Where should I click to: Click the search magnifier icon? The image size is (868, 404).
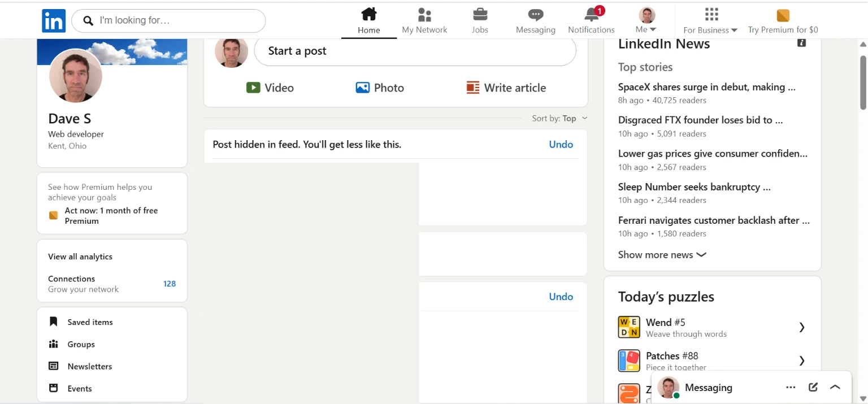pos(88,21)
